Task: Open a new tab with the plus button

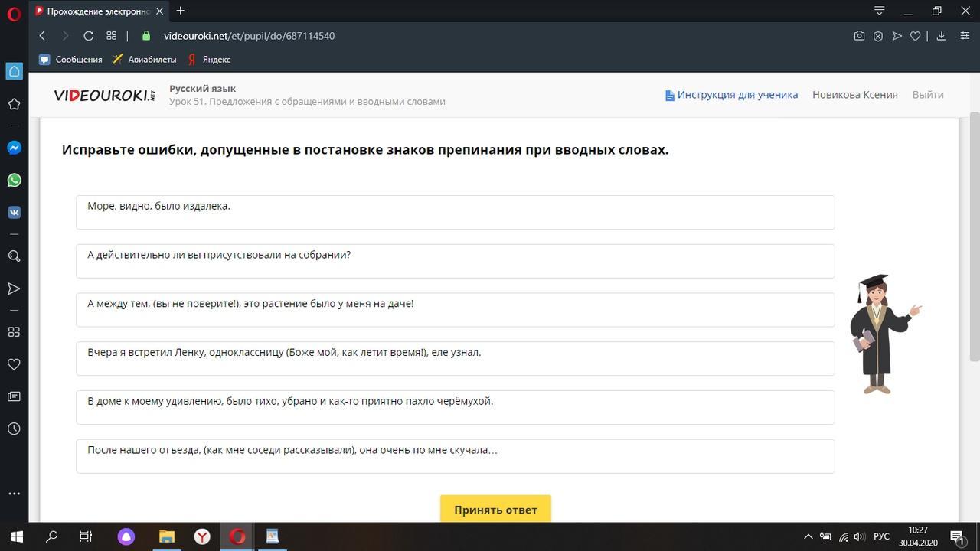Action: [x=180, y=11]
